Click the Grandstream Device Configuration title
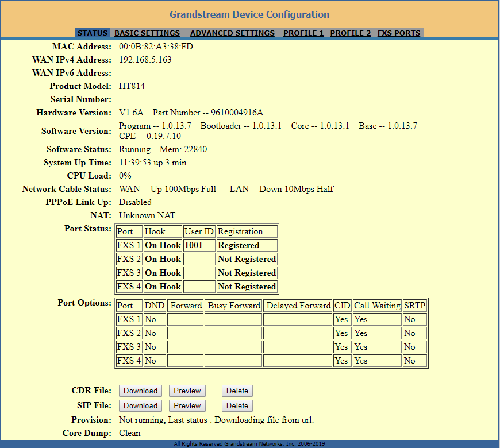The width and height of the screenshot is (500, 448). pos(249,15)
